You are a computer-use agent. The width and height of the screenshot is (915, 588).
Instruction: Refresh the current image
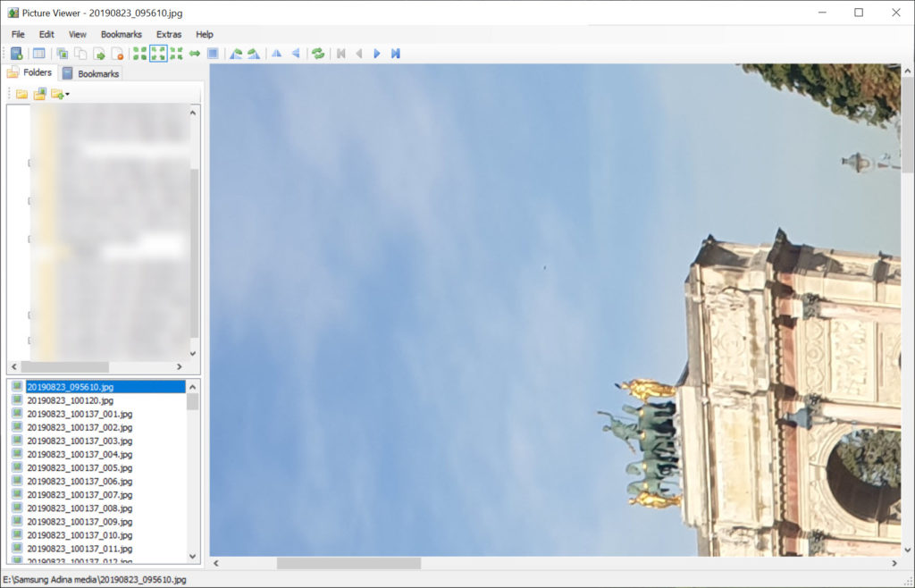[x=317, y=53]
